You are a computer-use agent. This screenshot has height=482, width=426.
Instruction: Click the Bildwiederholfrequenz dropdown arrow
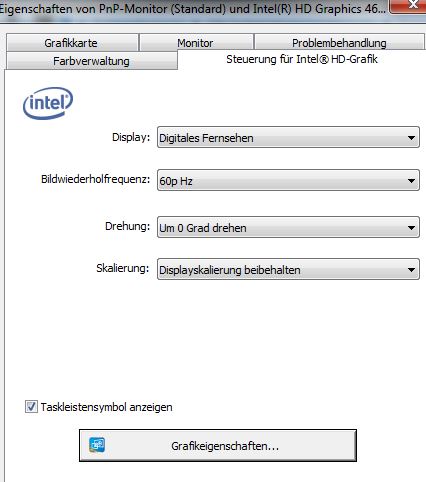(x=411, y=180)
